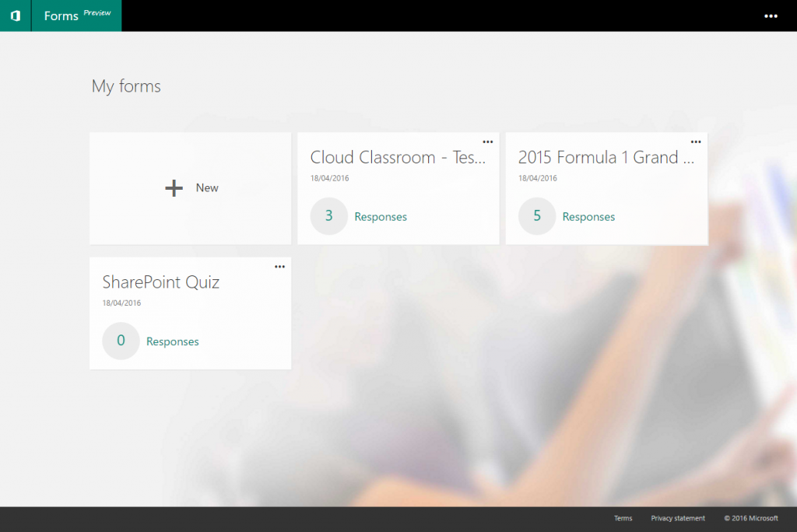Image resolution: width=797 pixels, height=532 pixels.
Task: Open the Privacy statement link
Action: (677, 518)
